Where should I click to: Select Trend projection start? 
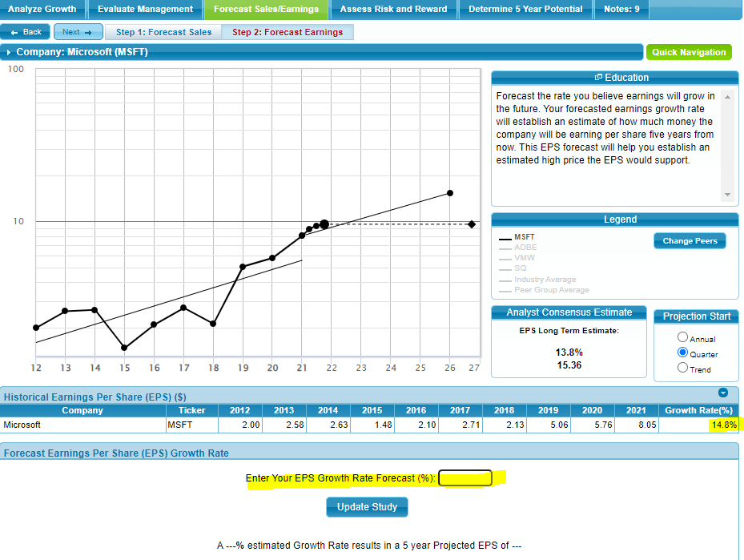coord(682,367)
